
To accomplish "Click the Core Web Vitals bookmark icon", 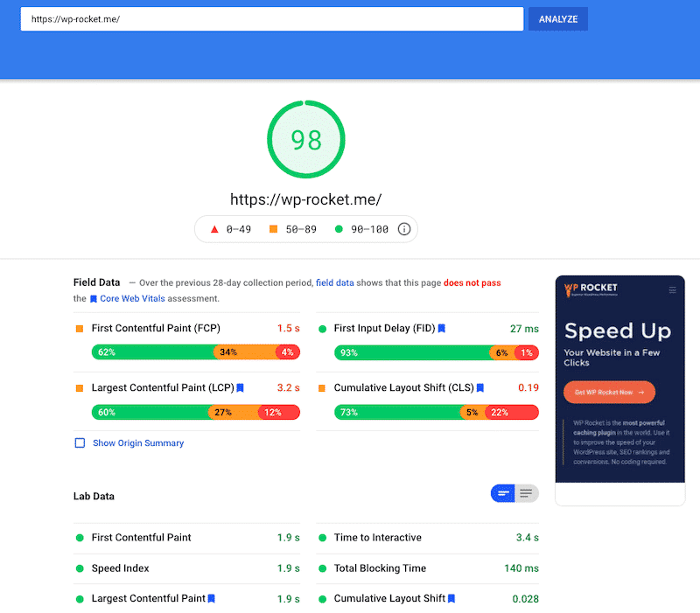I will [93, 298].
